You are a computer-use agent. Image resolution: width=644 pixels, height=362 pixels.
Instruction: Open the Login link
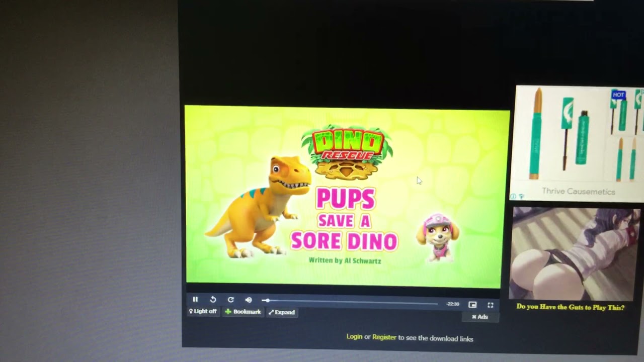click(354, 337)
